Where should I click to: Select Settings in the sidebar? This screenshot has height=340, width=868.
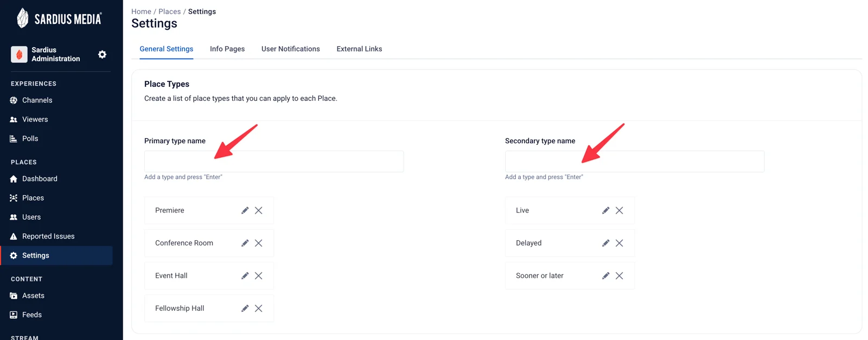(56, 255)
